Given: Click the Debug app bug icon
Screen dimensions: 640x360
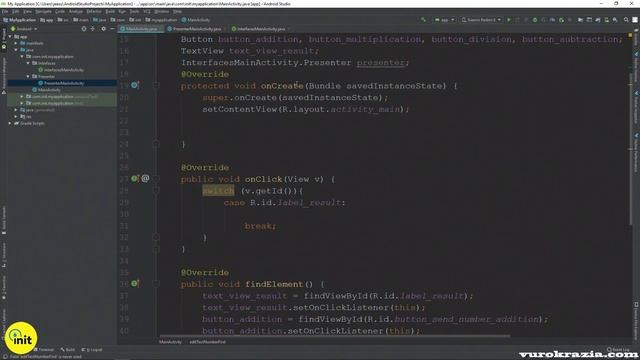Looking at the screenshot, I should tap(535, 20).
